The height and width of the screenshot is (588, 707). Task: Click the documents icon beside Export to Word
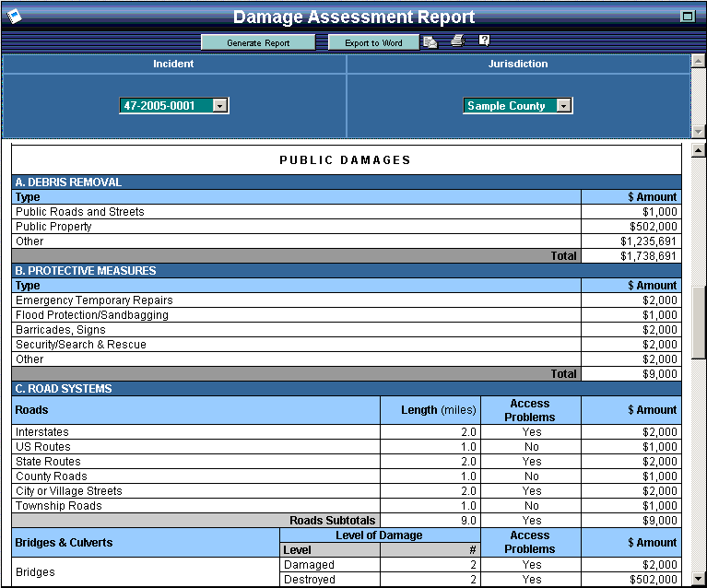coord(430,42)
